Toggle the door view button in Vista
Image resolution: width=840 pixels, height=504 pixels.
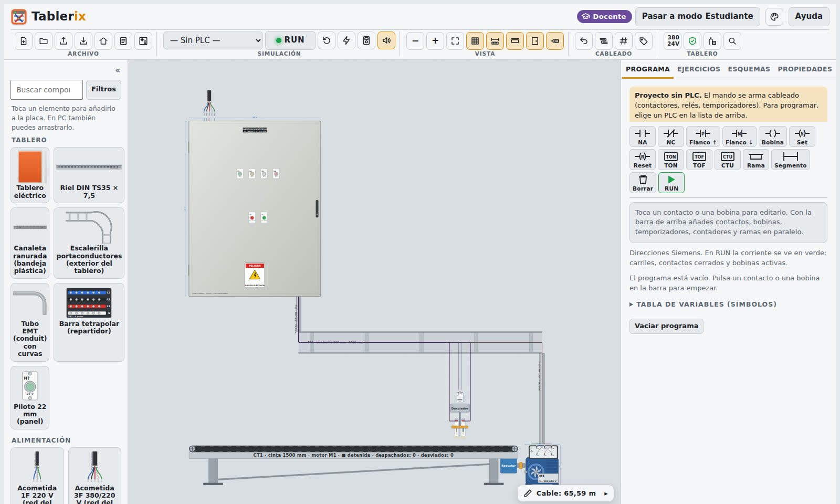tap(535, 41)
